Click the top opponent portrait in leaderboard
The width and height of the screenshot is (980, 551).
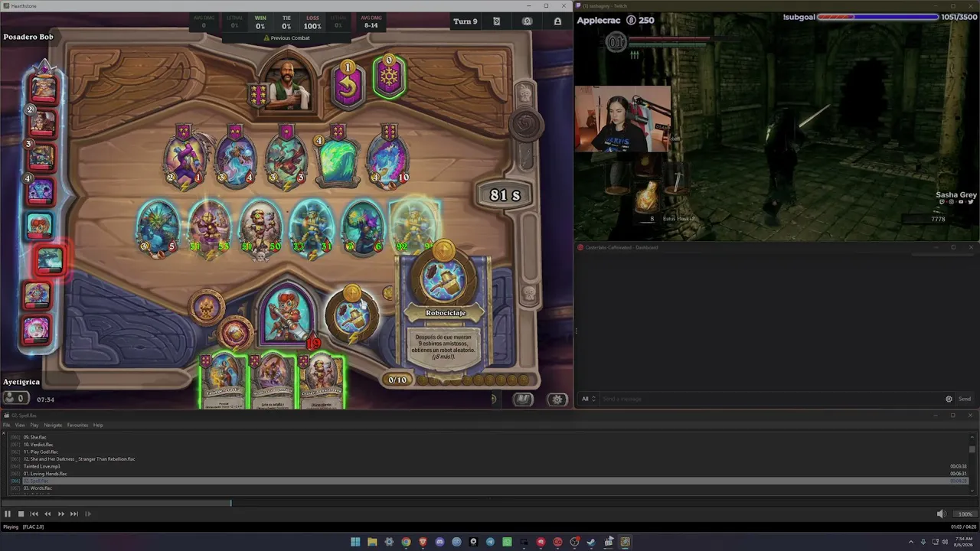pos(43,87)
